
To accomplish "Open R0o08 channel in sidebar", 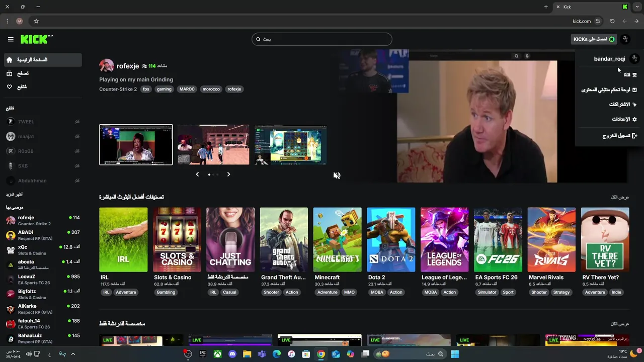I will [42, 151].
